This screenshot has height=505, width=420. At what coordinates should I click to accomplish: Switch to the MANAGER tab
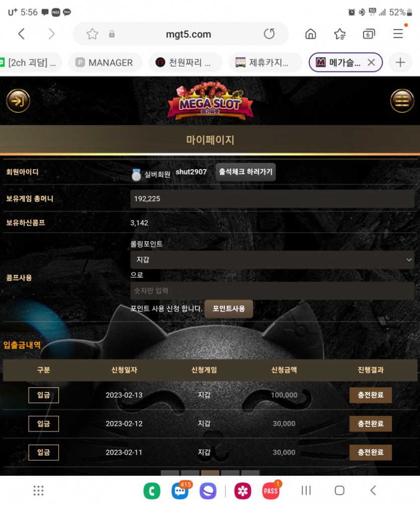[105, 62]
